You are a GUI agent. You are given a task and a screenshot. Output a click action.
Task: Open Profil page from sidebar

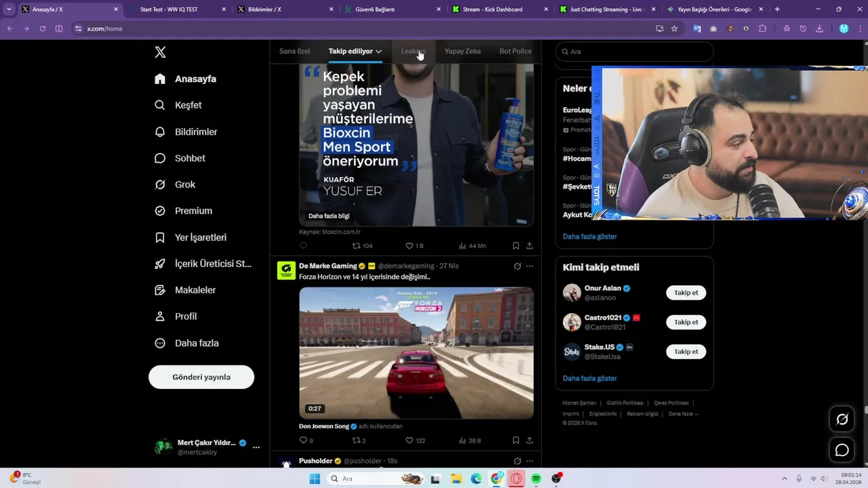[x=176, y=317]
